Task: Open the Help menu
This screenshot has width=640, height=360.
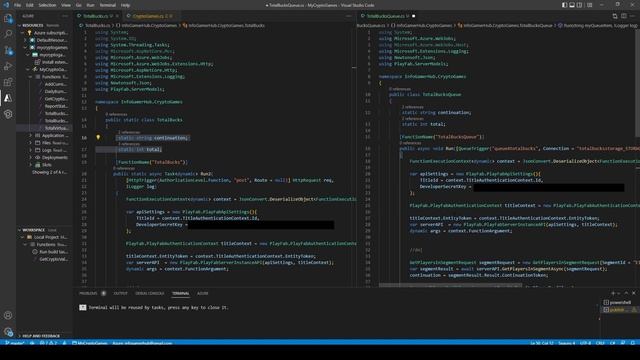Action: coord(125,5)
